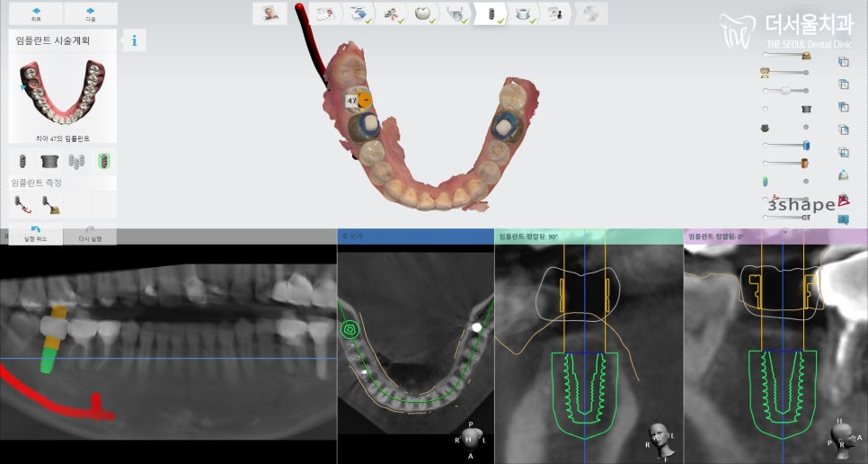Pick the multiple implants tool icon
This screenshot has width=868, height=464.
[x=78, y=161]
